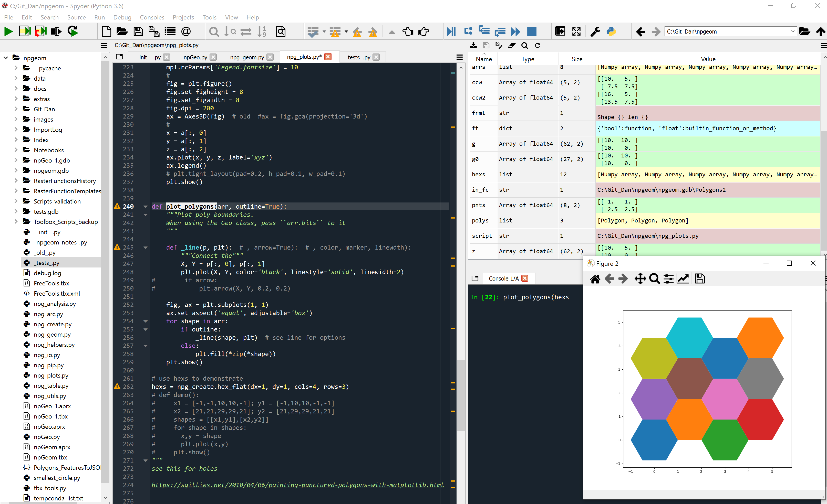The width and height of the screenshot is (827, 504).
Task: Switch to the npGeo.py editor tab
Action: (x=195, y=57)
